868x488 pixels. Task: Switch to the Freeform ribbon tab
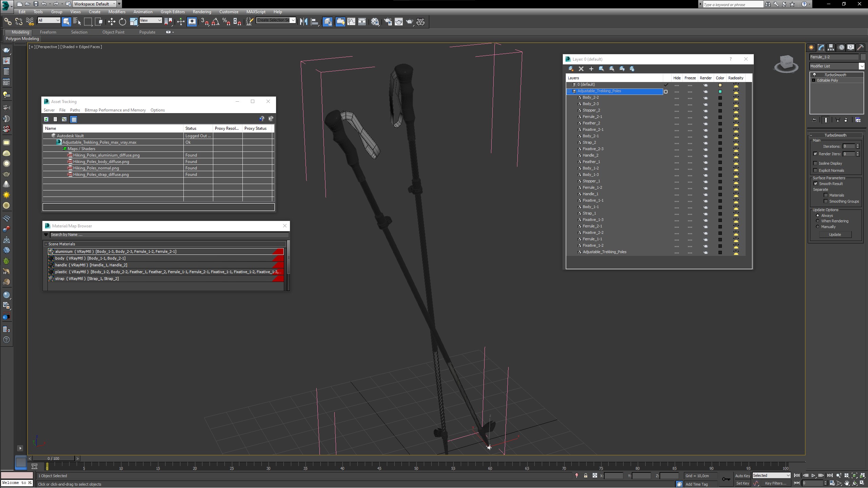(48, 32)
